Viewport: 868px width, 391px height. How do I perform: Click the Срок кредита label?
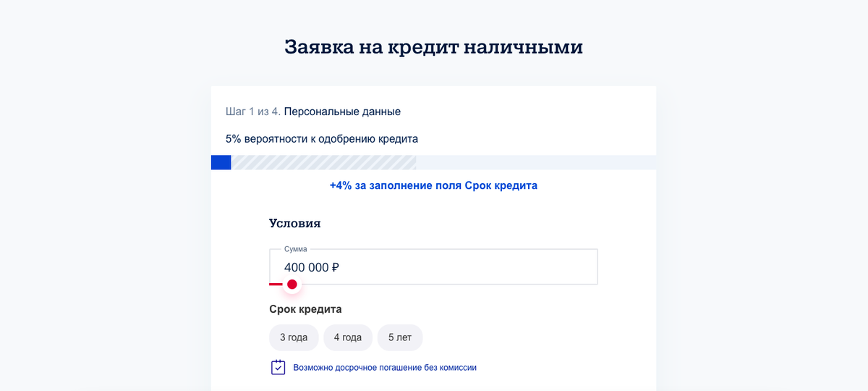pos(305,309)
